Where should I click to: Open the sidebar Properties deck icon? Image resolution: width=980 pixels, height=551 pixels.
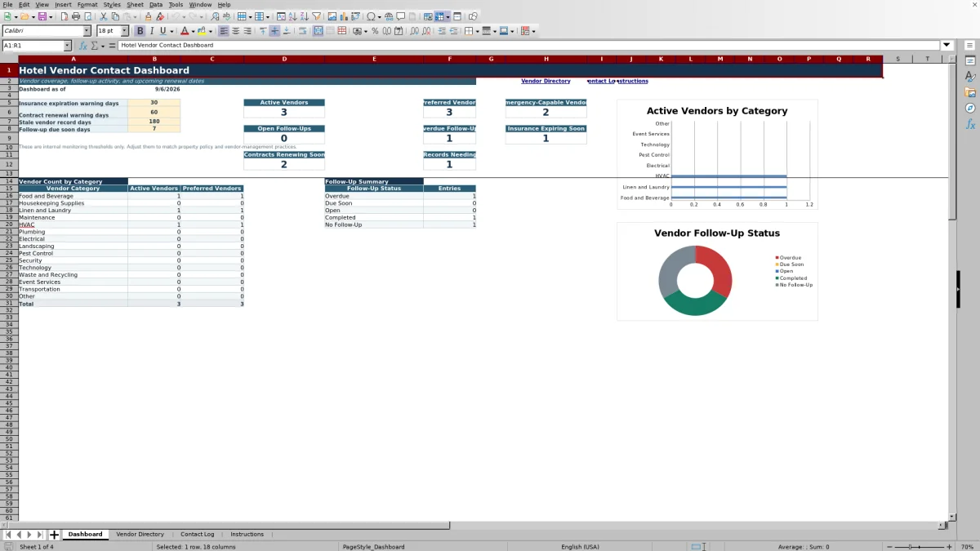click(970, 60)
